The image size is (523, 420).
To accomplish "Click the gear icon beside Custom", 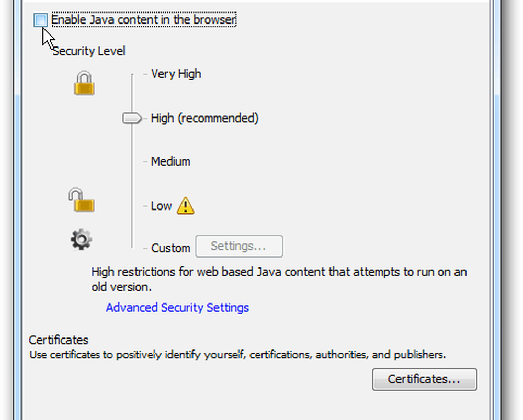I will click(81, 240).
